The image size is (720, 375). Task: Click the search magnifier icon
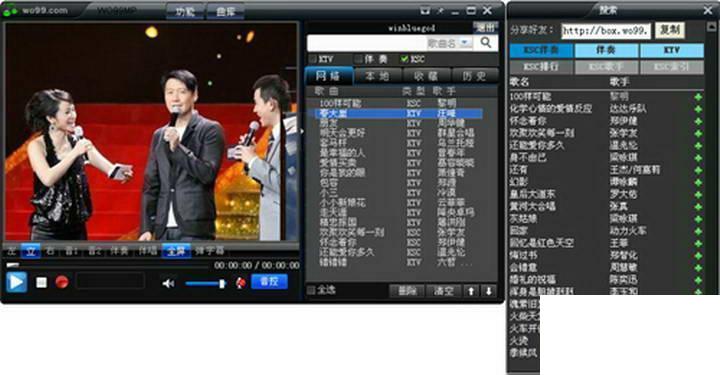click(486, 43)
